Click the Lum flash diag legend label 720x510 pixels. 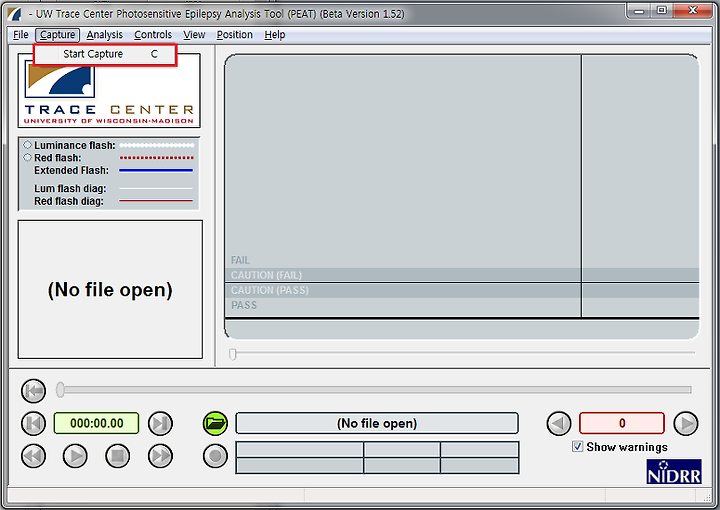point(70,189)
